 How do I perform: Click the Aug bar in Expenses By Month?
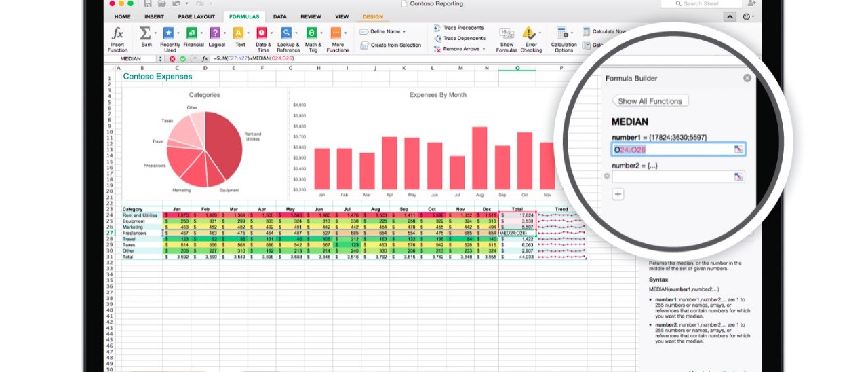[479, 157]
